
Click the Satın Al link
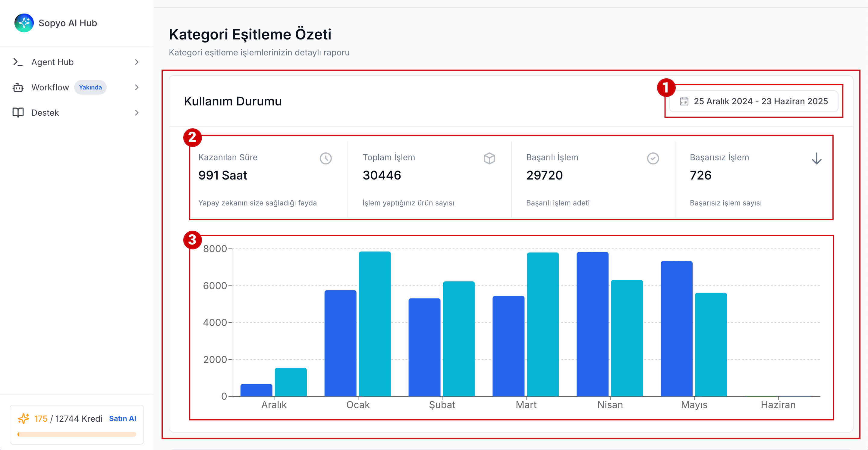(122, 419)
